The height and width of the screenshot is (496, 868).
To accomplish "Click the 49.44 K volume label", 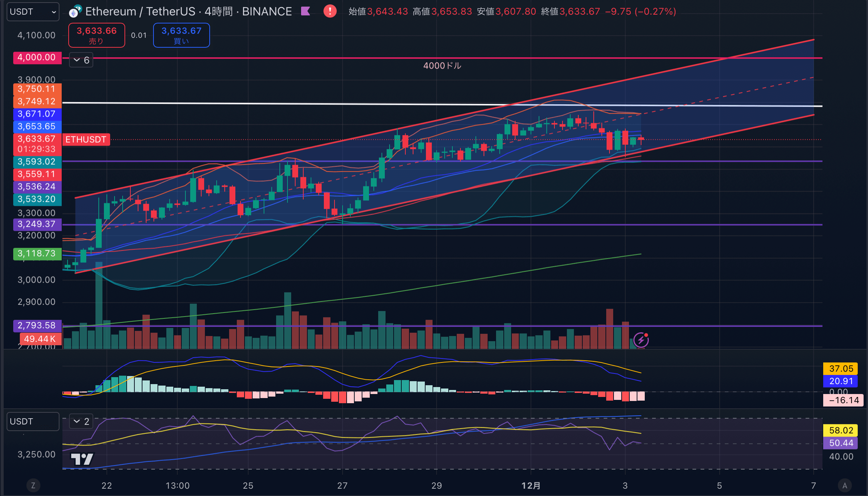I will click(40, 339).
